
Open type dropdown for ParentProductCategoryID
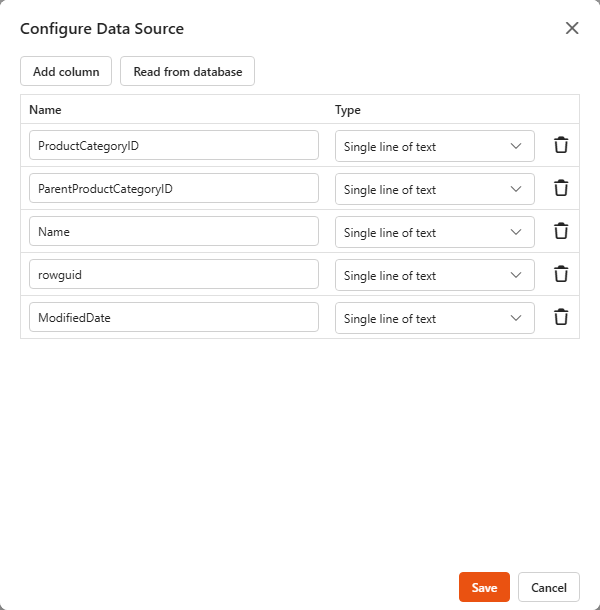[435, 189]
